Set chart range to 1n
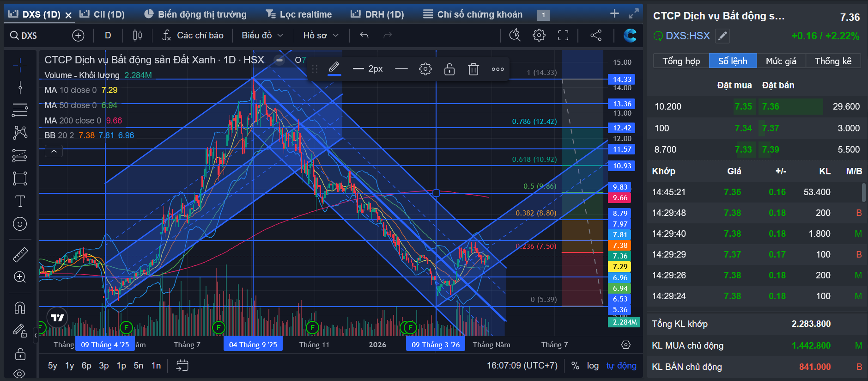This screenshot has width=868, height=381. pyautogui.click(x=156, y=366)
